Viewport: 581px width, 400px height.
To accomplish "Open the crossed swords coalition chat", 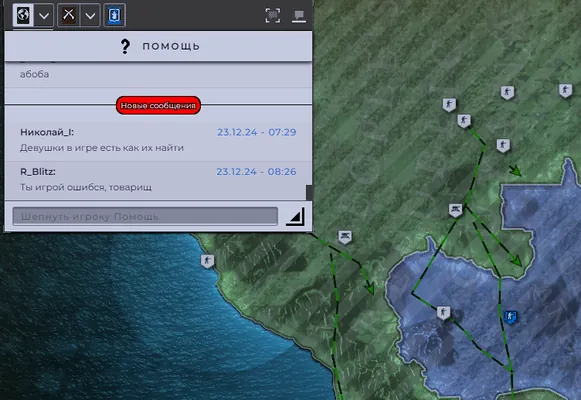I will click(69, 15).
